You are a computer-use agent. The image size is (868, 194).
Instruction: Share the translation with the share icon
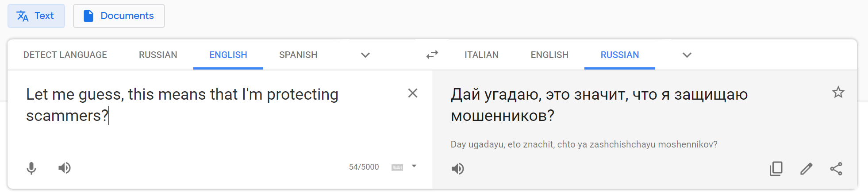pos(836,169)
